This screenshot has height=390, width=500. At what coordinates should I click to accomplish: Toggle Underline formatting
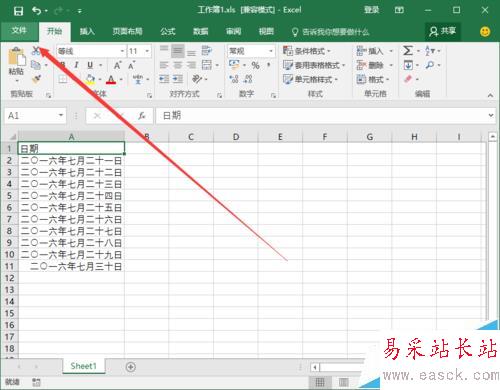pyautogui.click(x=90, y=65)
